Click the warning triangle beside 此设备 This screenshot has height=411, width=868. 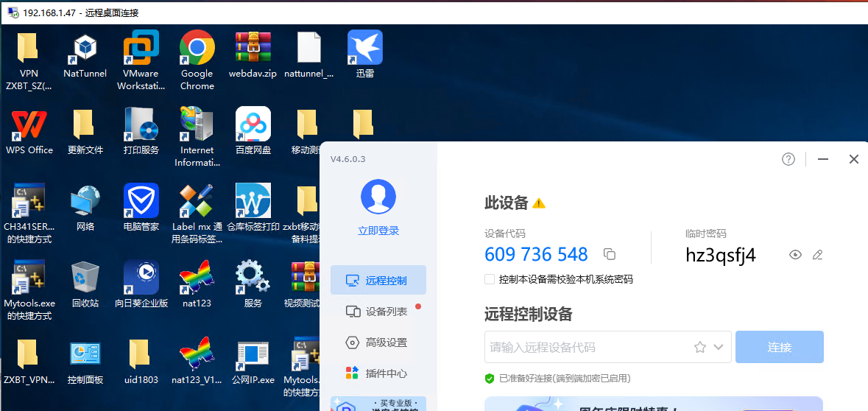click(539, 203)
